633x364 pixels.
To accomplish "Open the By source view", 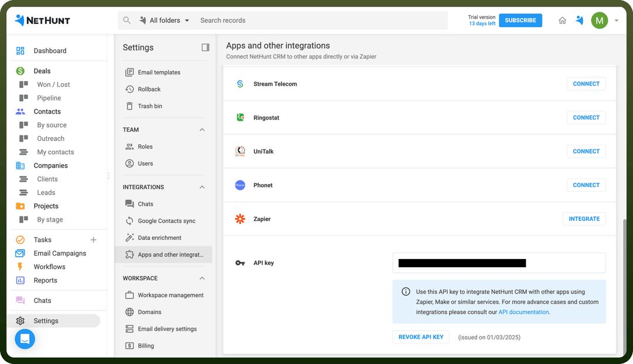I will (52, 125).
